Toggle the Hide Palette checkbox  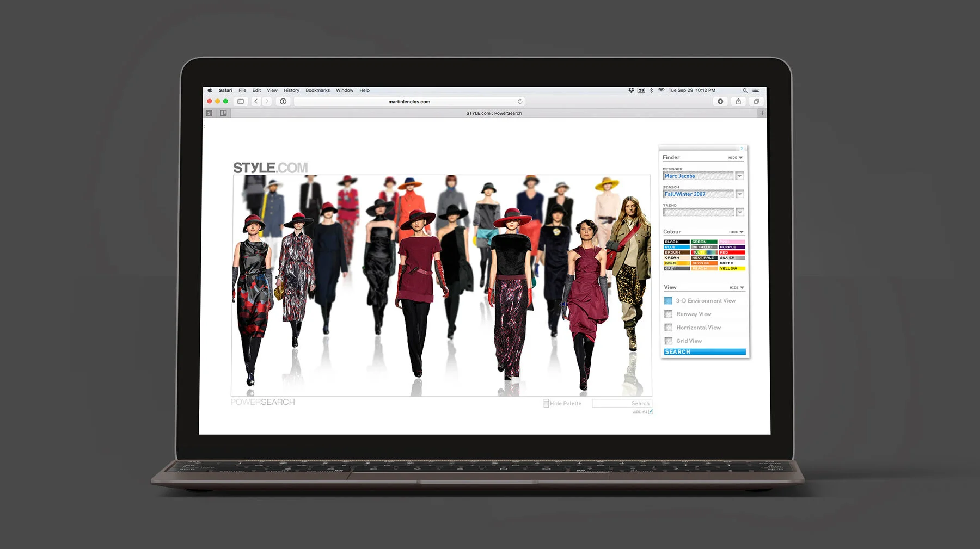tap(546, 403)
